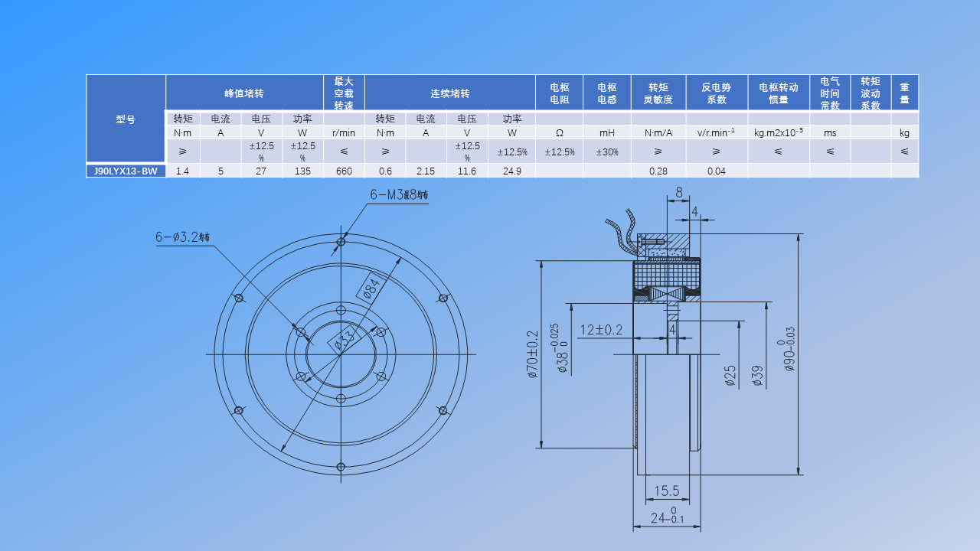Click the 6-ø3.2 hole callout label
980x551 pixels.
click(x=182, y=238)
